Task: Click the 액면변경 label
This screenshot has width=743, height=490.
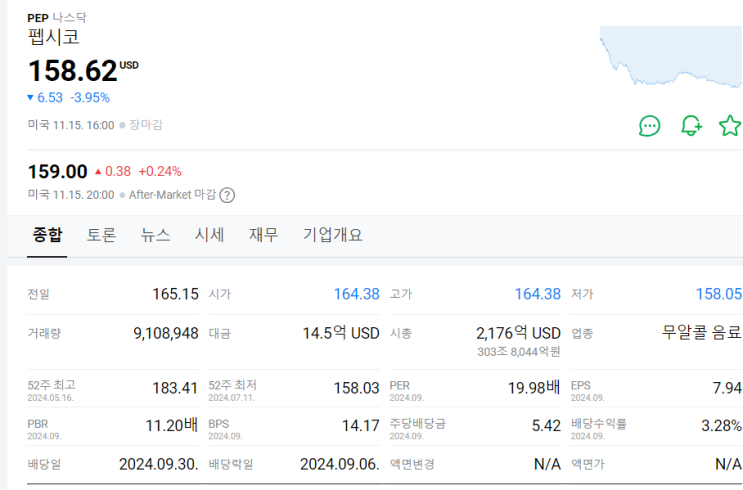Action: pyautogui.click(x=412, y=464)
